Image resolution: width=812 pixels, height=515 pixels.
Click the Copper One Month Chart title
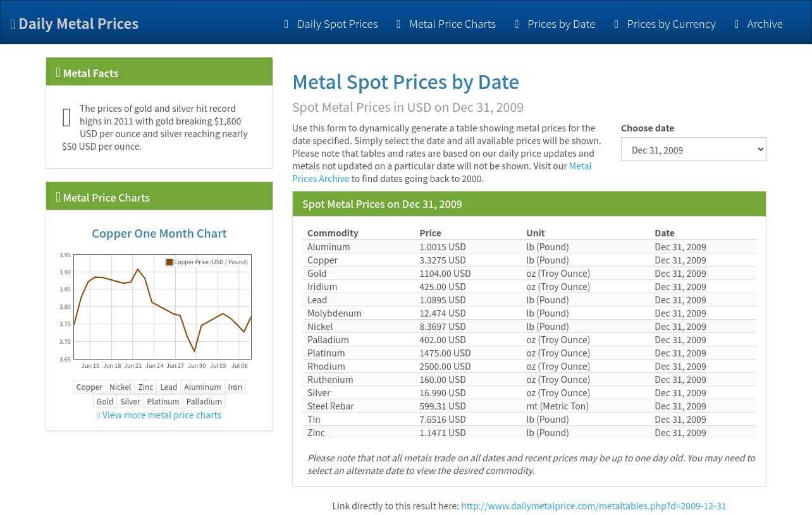pos(159,233)
